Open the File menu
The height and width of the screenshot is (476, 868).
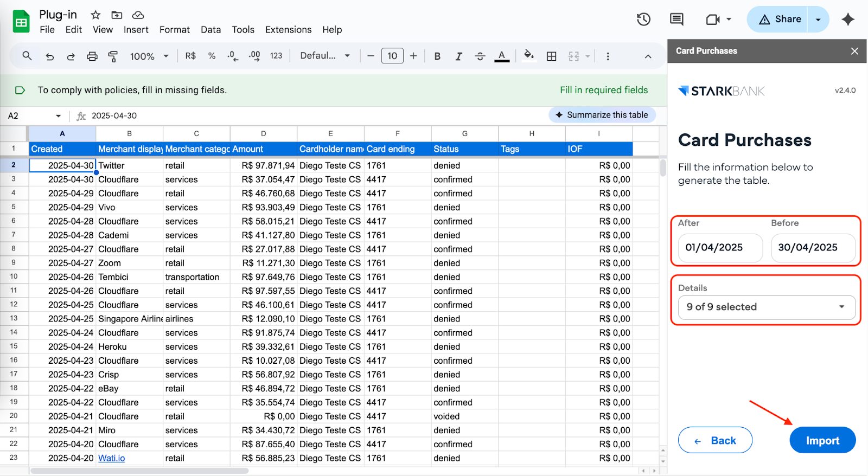click(47, 30)
